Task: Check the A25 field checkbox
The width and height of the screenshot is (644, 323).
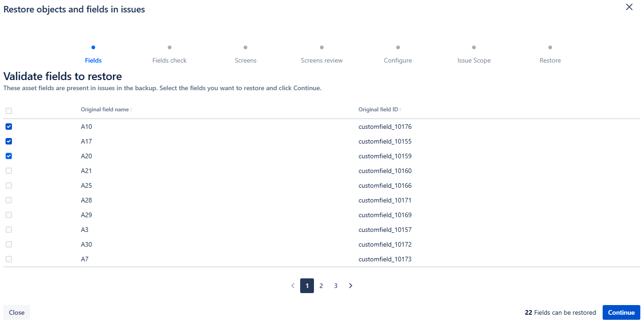Action: point(9,185)
